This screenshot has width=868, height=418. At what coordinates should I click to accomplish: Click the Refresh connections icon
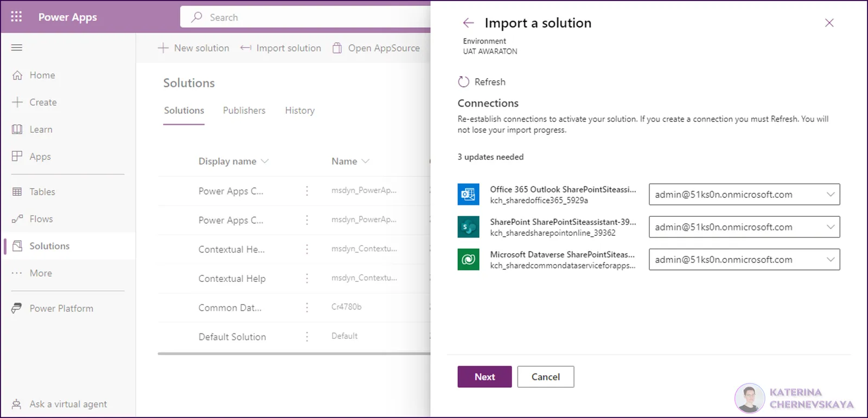pos(463,82)
